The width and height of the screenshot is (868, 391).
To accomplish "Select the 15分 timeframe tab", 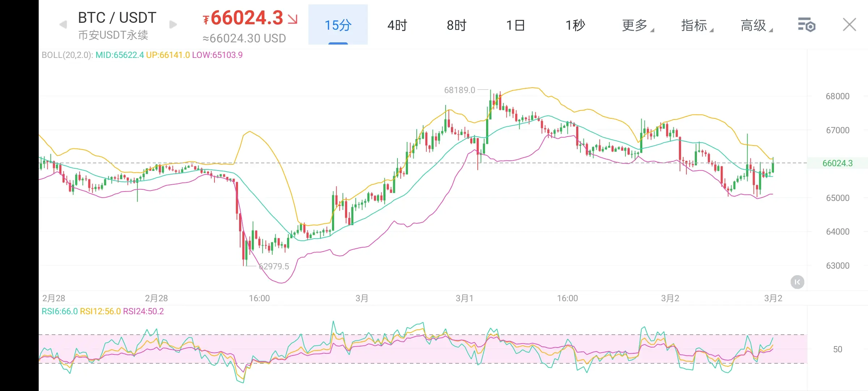I will pos(338,25).
